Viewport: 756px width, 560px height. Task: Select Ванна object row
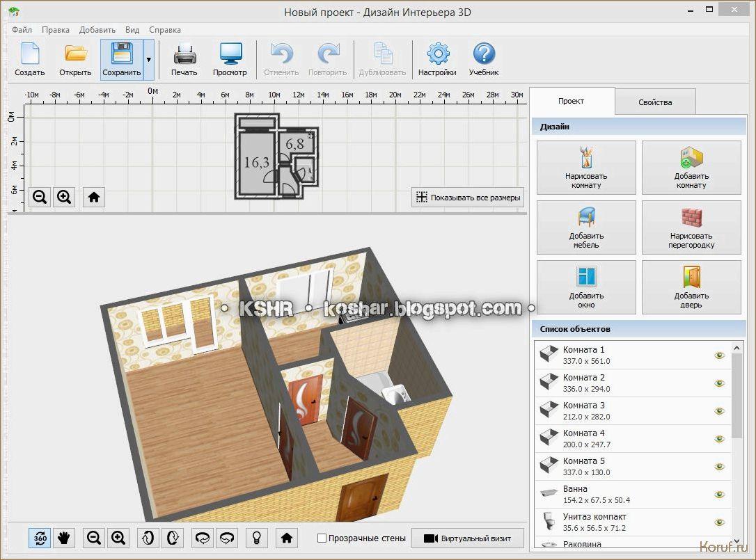(x=633, y=495)
